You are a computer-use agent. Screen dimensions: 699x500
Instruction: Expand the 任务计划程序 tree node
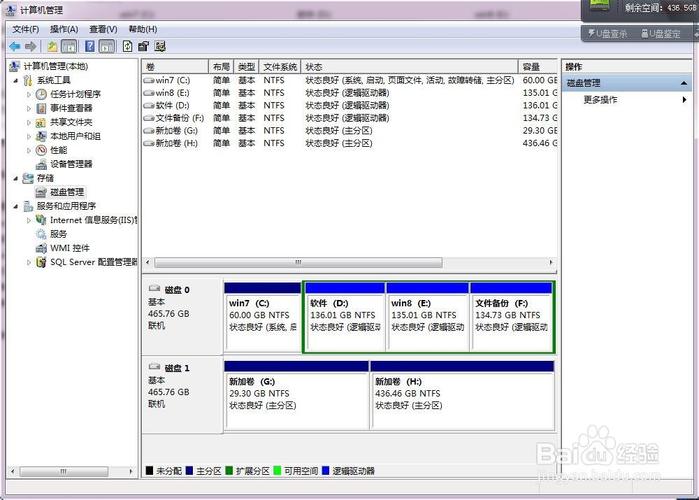coord(29,94)
